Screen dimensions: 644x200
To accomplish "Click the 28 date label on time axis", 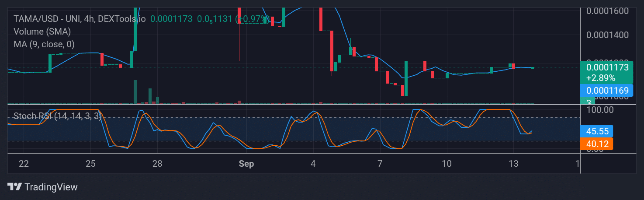I will (157, 164).
